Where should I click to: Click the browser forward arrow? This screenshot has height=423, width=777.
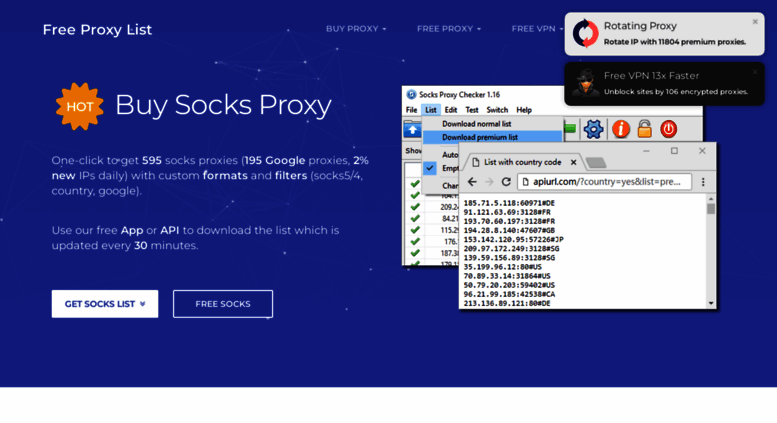pyautogui.click(x=489, y=182)
